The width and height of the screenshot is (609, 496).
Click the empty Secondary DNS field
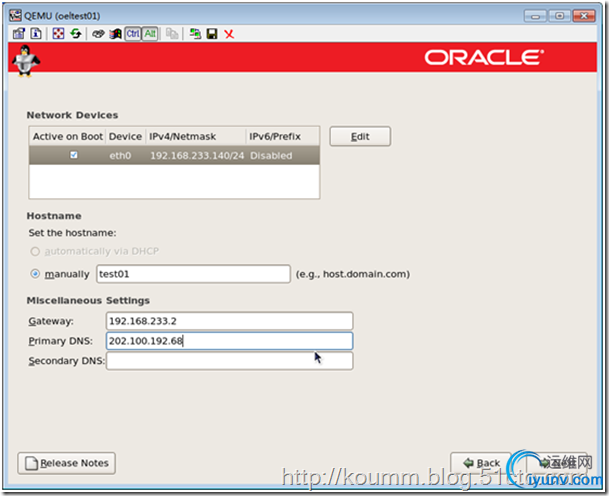pyautogui.click(x=230, y=361)
